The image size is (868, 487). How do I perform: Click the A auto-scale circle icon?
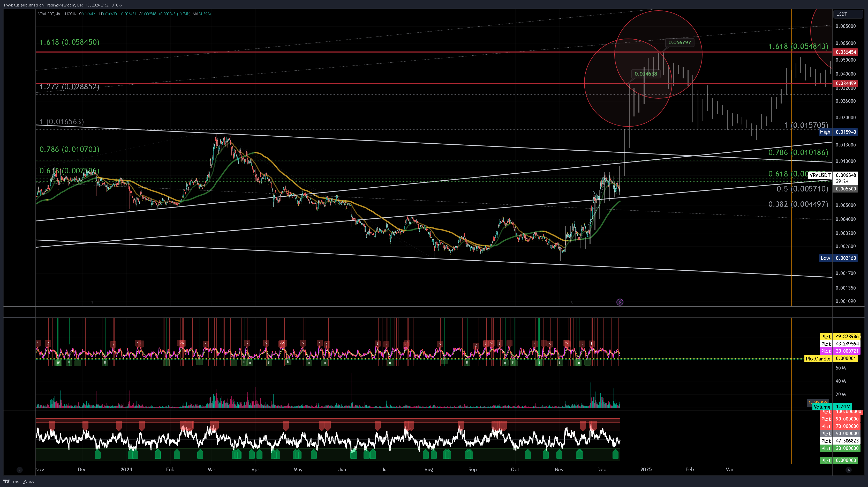point(848,470)
